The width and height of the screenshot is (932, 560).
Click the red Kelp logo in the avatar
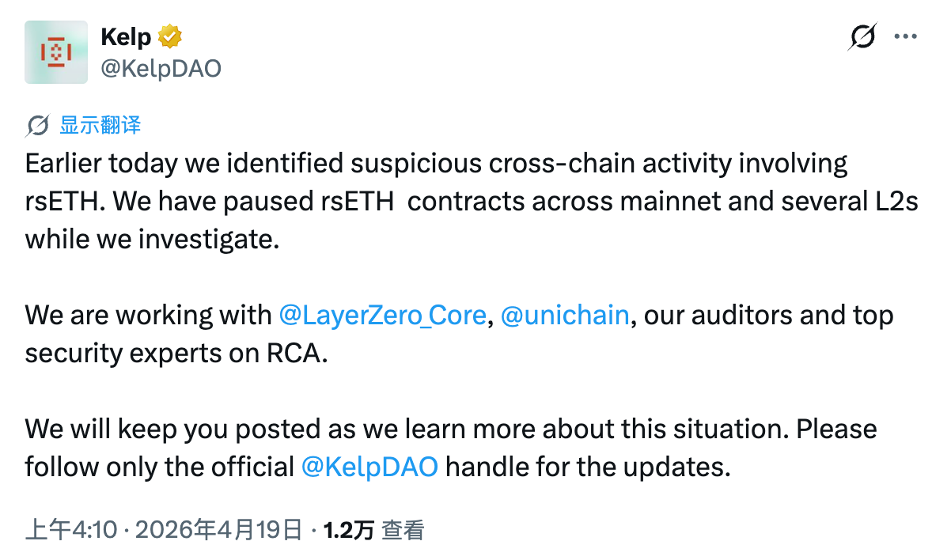pos(55,52)
